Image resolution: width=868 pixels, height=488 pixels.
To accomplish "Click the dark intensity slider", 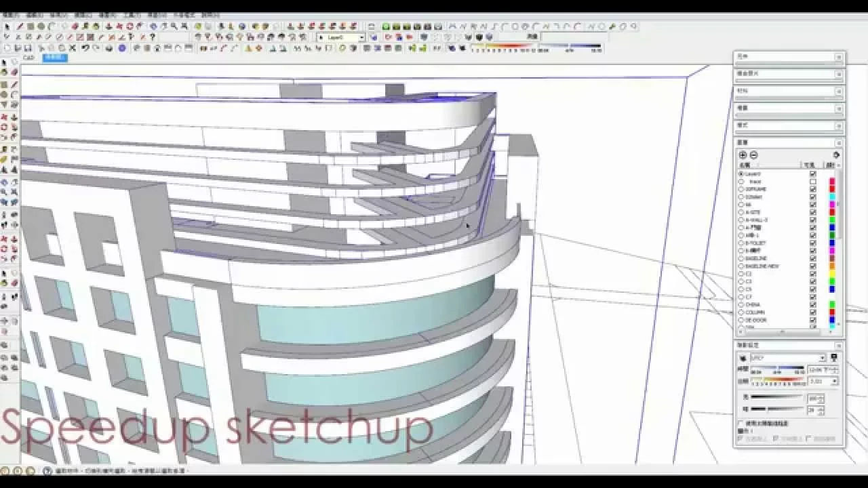I will point(777,409).
